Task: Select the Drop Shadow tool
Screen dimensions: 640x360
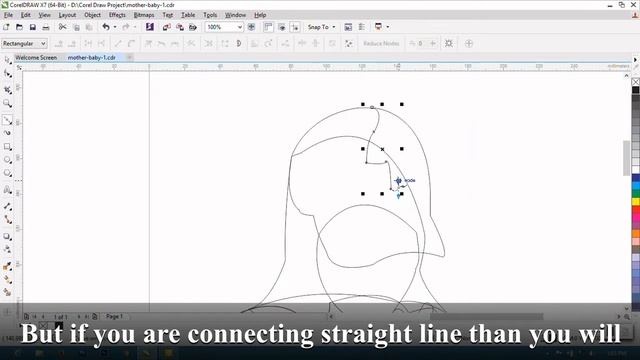Action: [x=7, y=236]
